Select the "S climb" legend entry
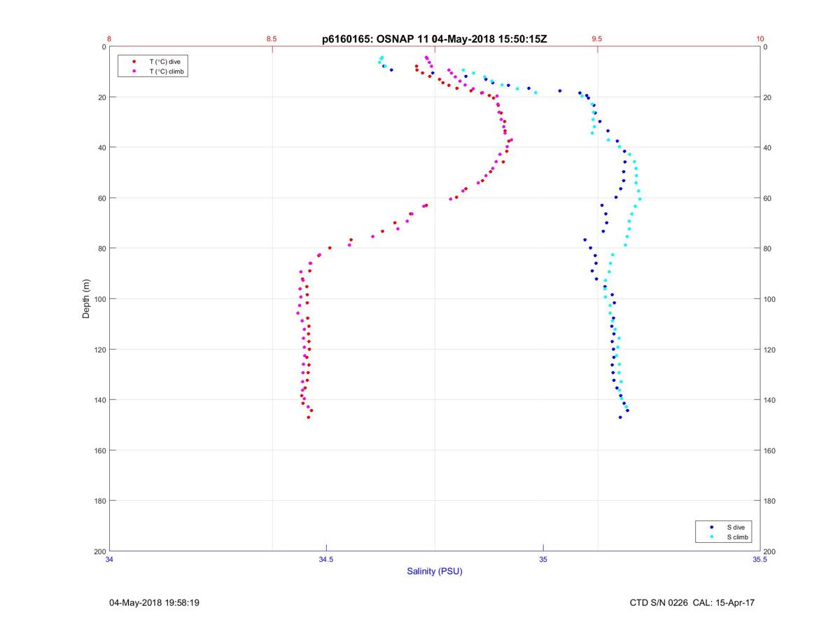Viewport: 840px width, 620px height. (737, 537)
